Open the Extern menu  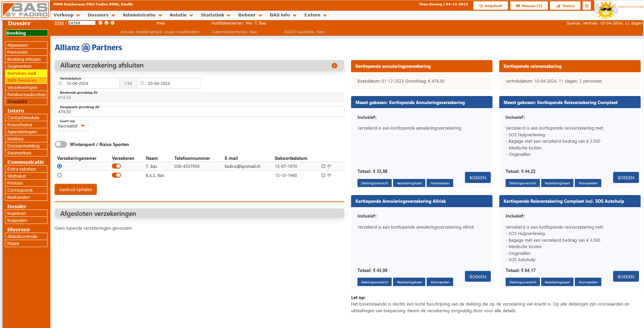point(315,15)
